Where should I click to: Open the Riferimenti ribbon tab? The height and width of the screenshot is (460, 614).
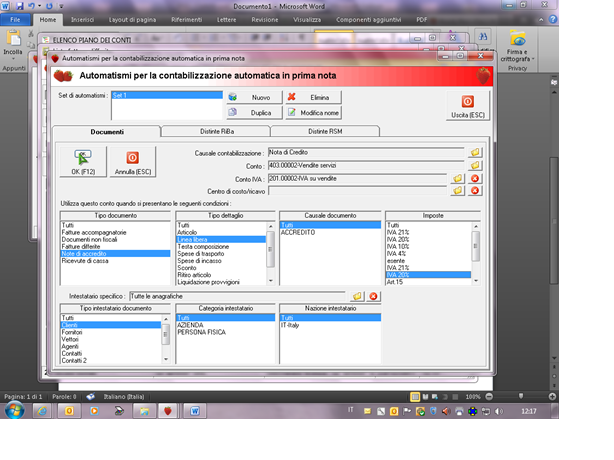[186, 20]
